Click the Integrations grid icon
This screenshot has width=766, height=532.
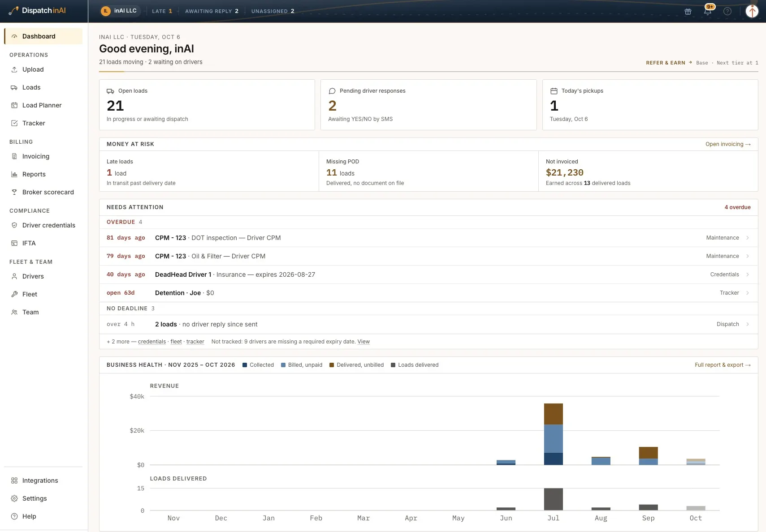[14, 481]
